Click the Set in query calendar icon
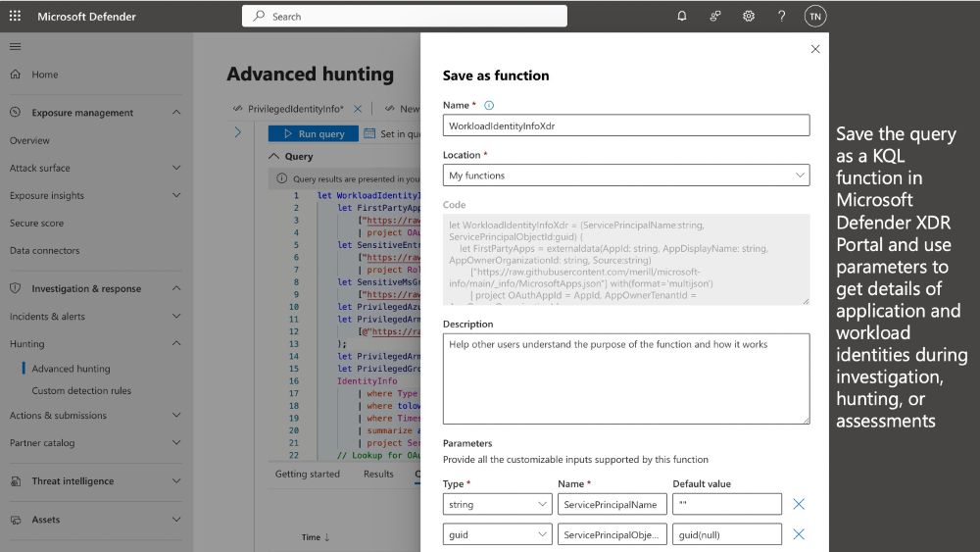Viewport: 980px width, 552px height. click(x=369, y=133)
